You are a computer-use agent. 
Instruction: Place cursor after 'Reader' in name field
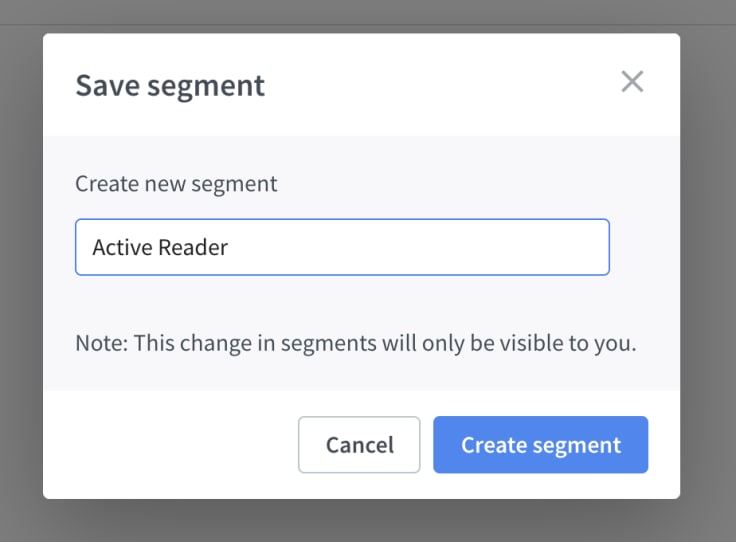click(x=230, y=247)
